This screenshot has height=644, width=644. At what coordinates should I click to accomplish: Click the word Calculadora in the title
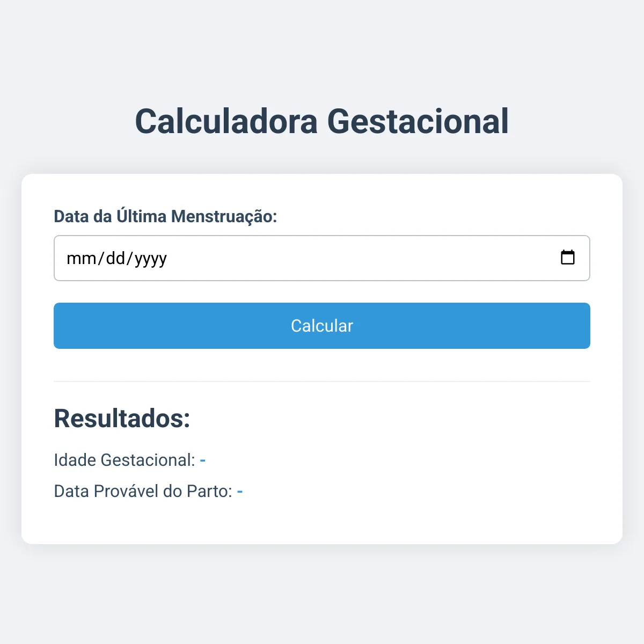click(x=226, y=121)
